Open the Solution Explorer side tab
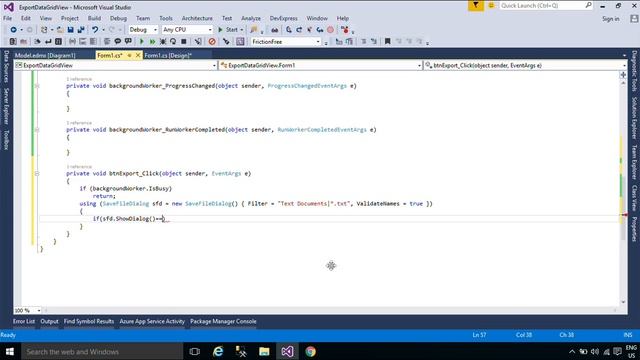640x360 pixels. tap(634, 118)
